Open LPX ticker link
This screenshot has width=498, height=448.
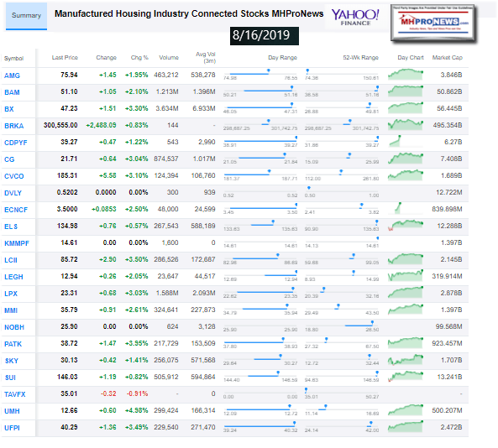11,294
